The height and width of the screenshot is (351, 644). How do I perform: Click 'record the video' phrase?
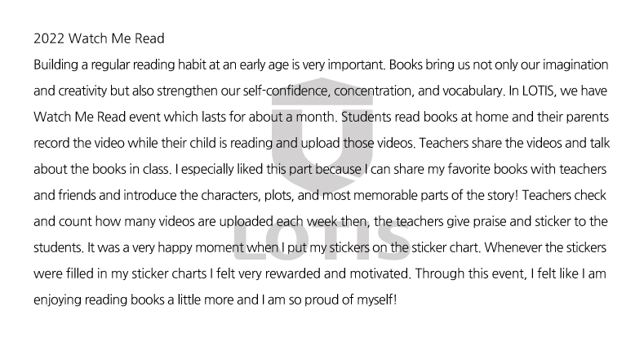[x=78, y=143]
